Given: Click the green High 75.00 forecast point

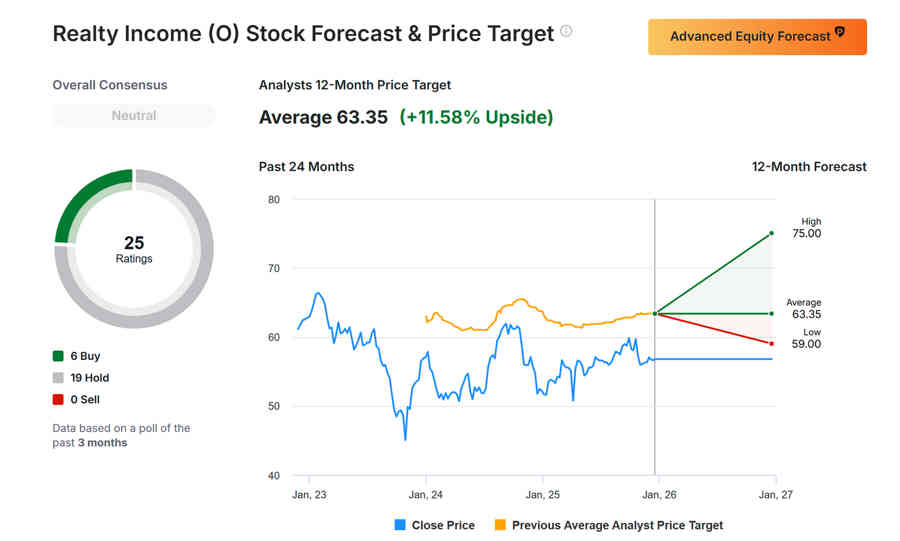Looking at the screenshot, I should click(771, 233).
